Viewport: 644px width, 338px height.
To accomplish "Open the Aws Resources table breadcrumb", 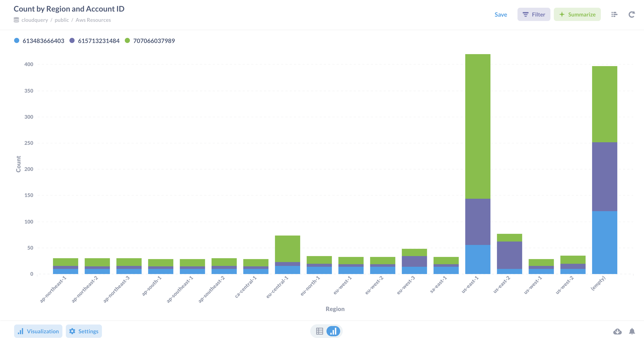I will 93,20.
